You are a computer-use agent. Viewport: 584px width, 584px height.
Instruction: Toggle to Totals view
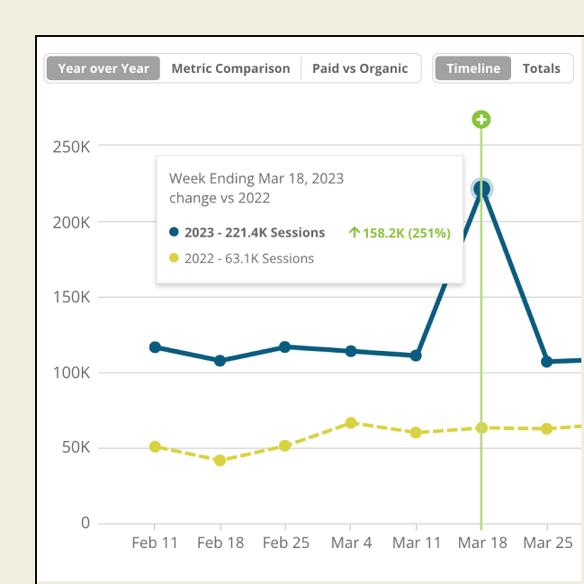point(541,68)
